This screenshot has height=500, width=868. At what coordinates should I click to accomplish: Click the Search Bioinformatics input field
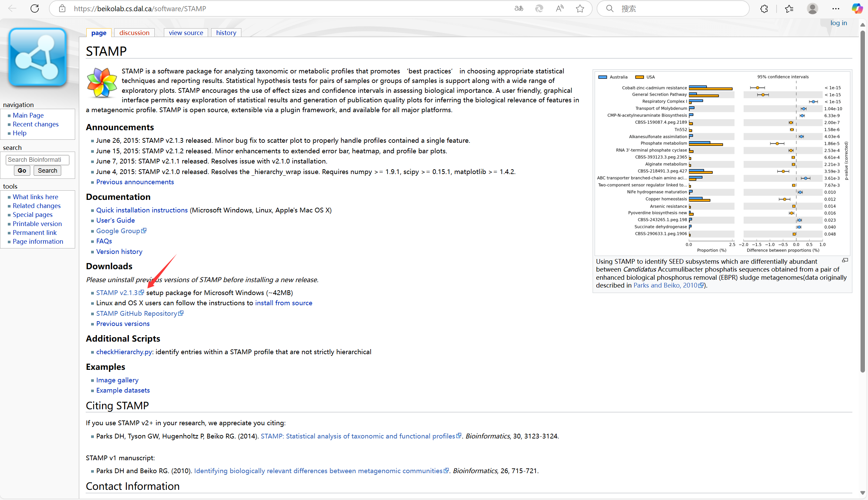pos(37,160)
